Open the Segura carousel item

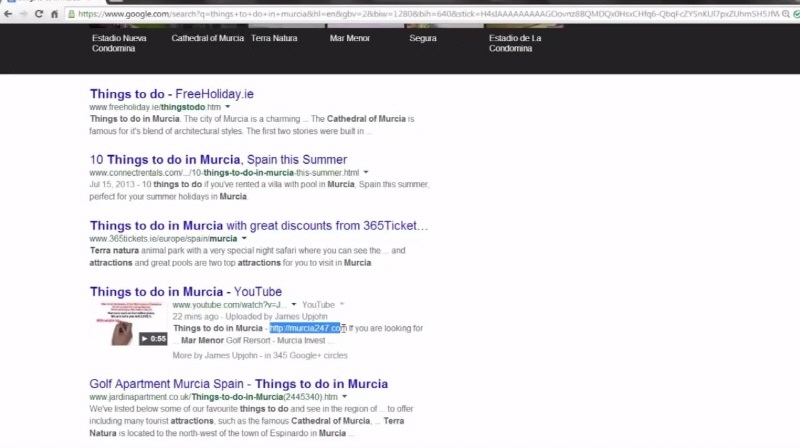(423, 38)
